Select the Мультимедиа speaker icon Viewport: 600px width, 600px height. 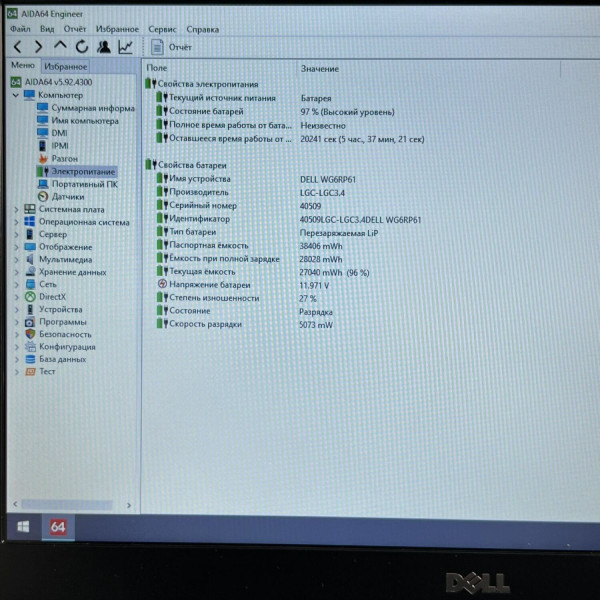30,259
